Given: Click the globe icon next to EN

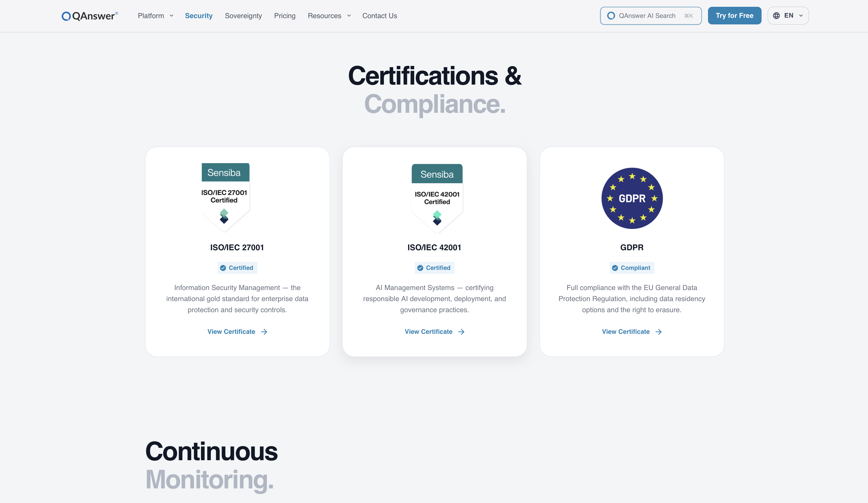Looking at the screenshot, I should point(776,16).
